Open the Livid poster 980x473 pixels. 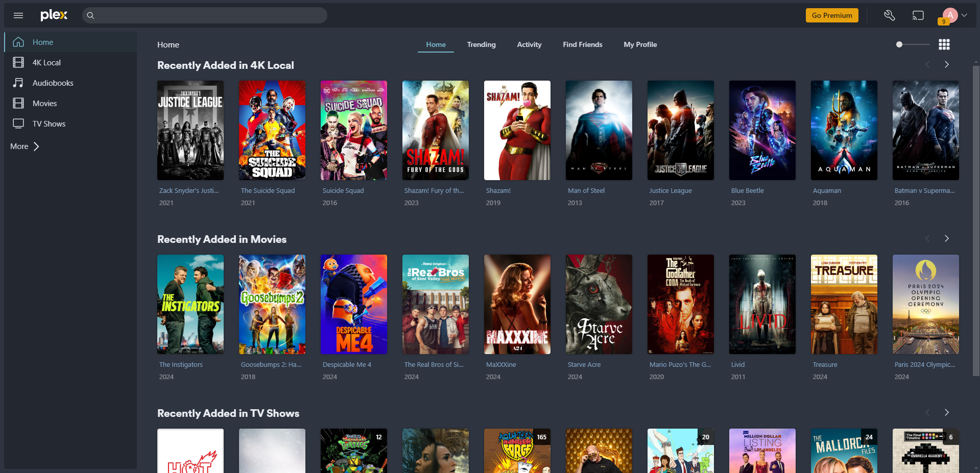(x=762, y=304)
